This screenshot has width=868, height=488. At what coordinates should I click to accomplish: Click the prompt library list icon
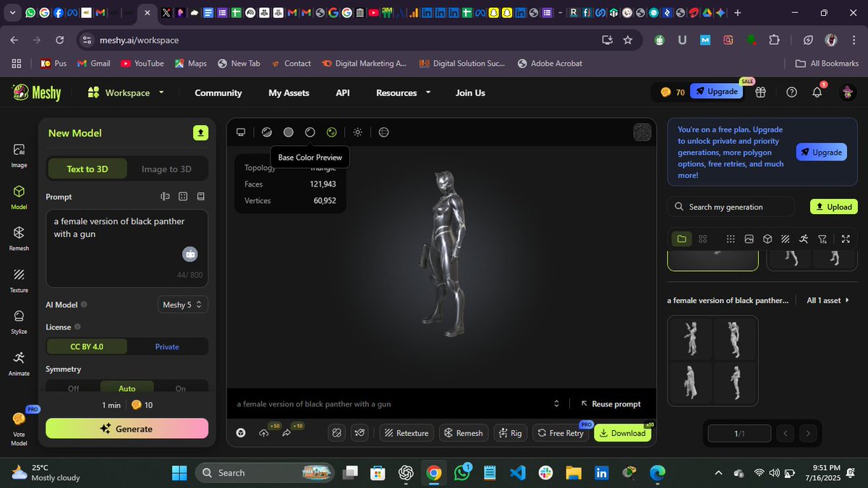pos(201,197)
